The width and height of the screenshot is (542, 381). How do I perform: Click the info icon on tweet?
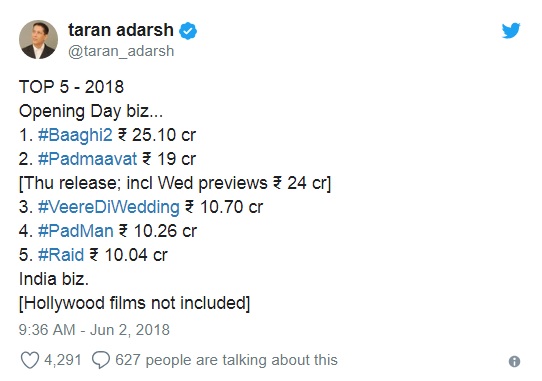point(514,362)
